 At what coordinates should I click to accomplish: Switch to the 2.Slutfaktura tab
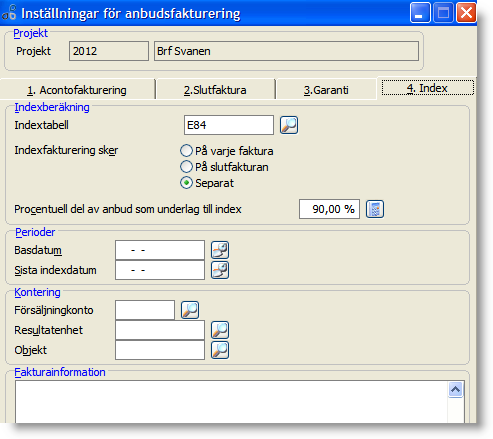pos(215,89)
